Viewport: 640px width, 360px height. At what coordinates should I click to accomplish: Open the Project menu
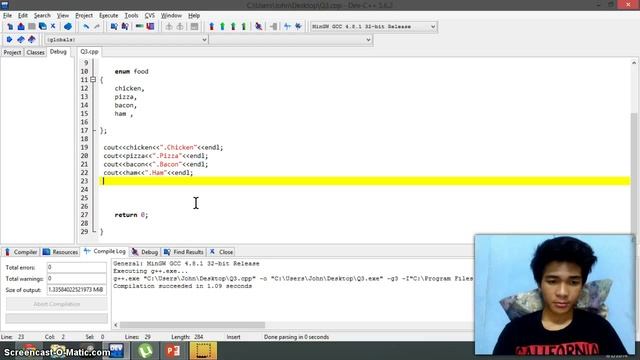click(x=84, y=16)
